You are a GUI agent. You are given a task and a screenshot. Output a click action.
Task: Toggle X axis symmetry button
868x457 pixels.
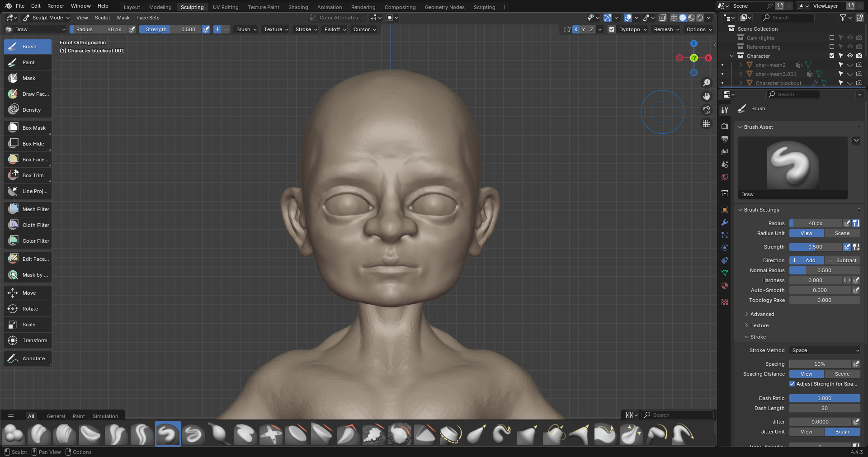coord(576,29)
